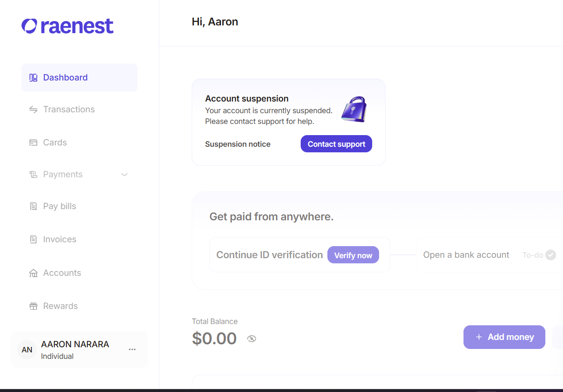Click the Account suspension heading

(x=247, y=99)
